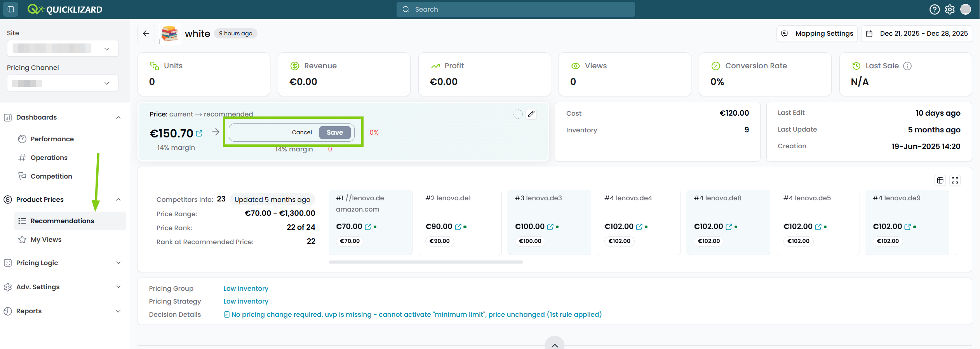
Task: Click the calendar icon in date range
Action: [x=869, y=34]
